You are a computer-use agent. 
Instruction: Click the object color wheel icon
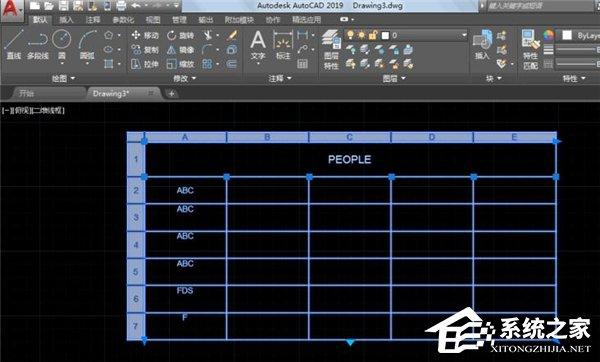(x=548, y=35)
